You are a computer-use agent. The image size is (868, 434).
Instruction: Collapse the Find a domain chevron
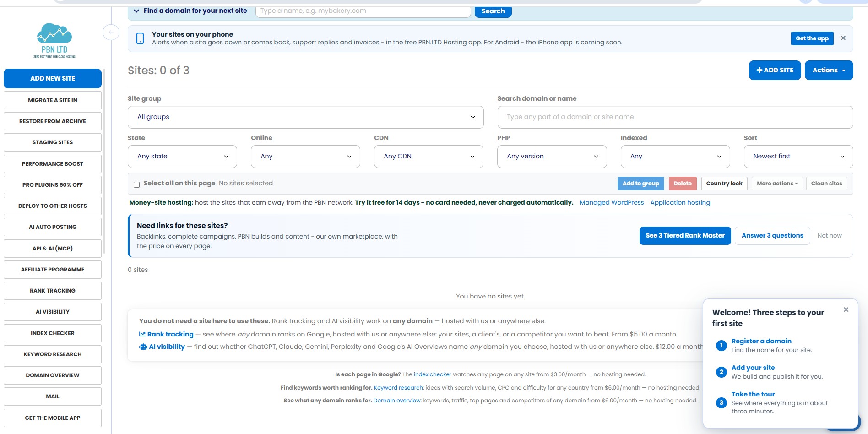point(136,11)
